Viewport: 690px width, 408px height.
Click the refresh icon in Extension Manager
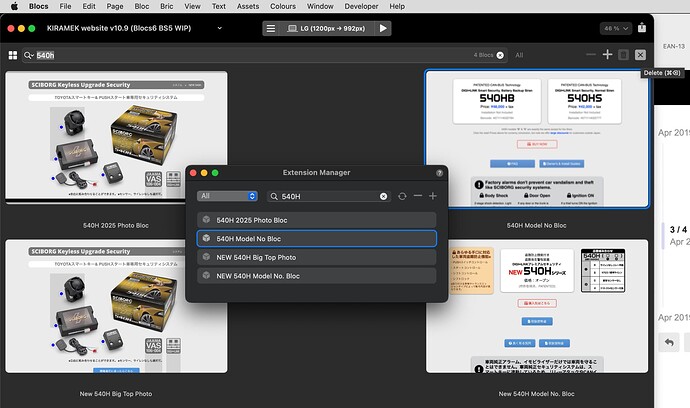(x=402, y=196)
